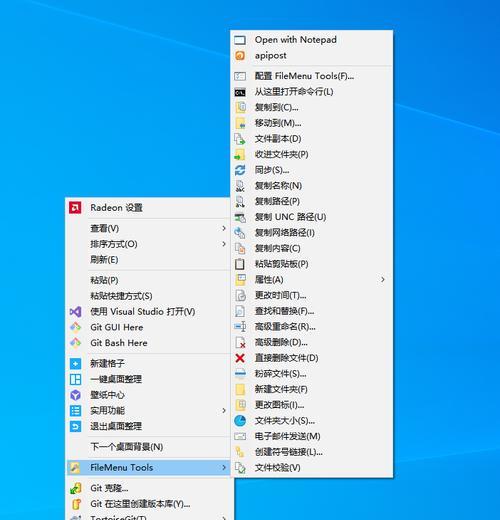Screen dimensions: 500x520
Task: Click the 属性(A) menu label
Action: point(269,279)
